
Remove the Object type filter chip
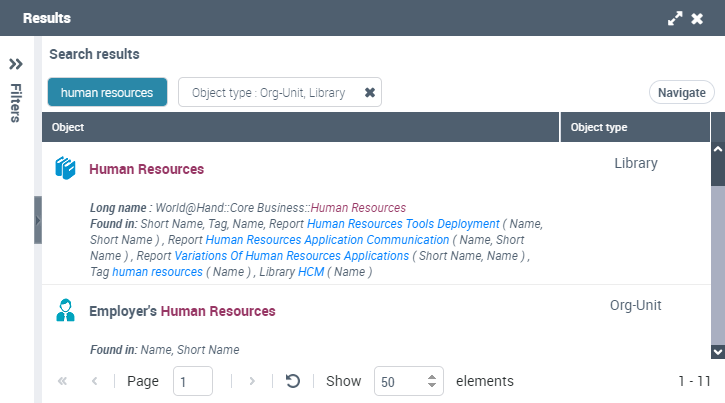coord(369,92)
